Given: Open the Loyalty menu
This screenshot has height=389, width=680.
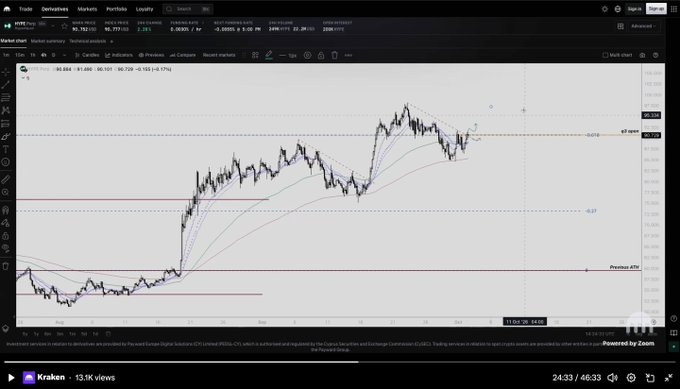Looking at the screenshot, I should point(144,9).
